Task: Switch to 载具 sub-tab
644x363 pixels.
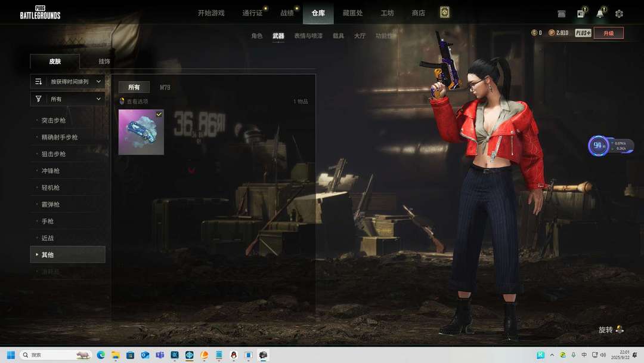Action: pyautogui.click(x=338, y=36)
